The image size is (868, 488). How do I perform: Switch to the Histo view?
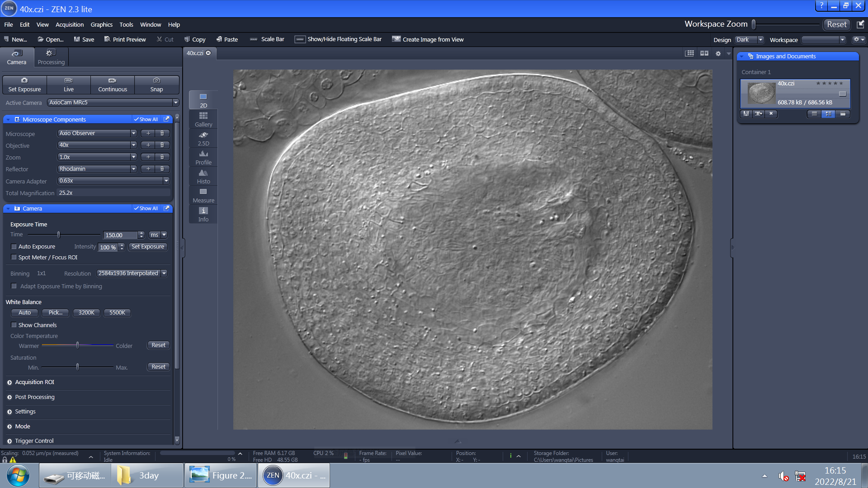point(203,176)
